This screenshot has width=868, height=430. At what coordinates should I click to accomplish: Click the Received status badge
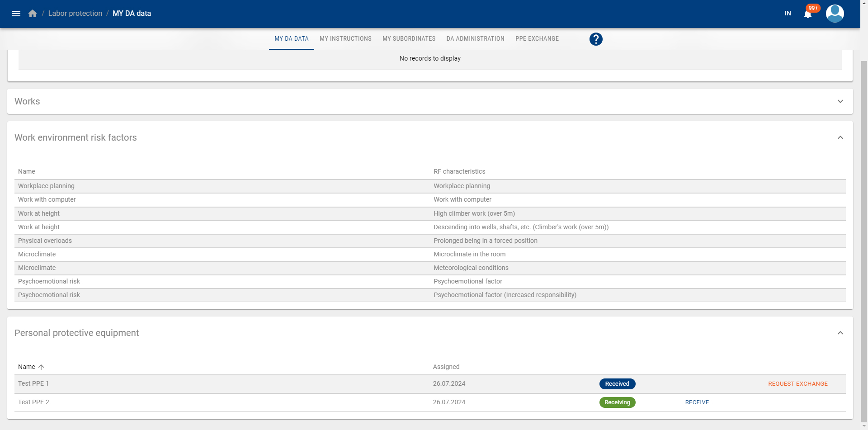(617, 384)
